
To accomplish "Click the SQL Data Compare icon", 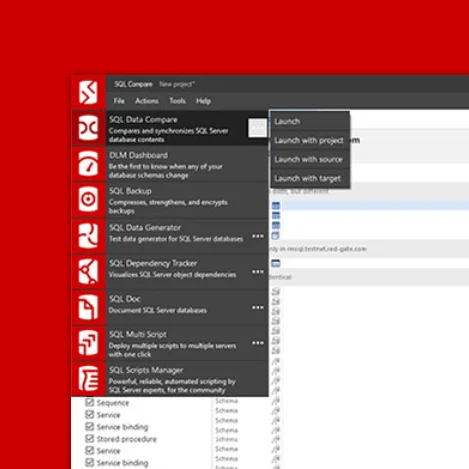I will click(x=88, y=128).
